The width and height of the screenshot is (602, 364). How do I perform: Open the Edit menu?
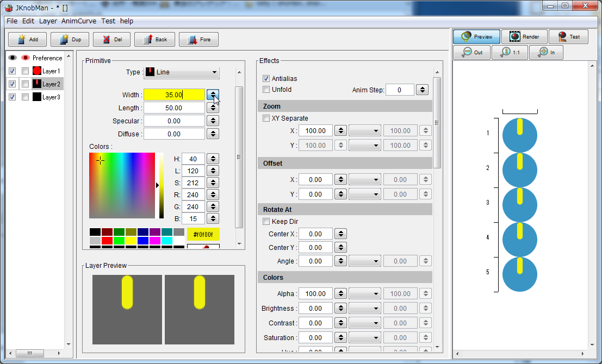click(x=28, y=21)
